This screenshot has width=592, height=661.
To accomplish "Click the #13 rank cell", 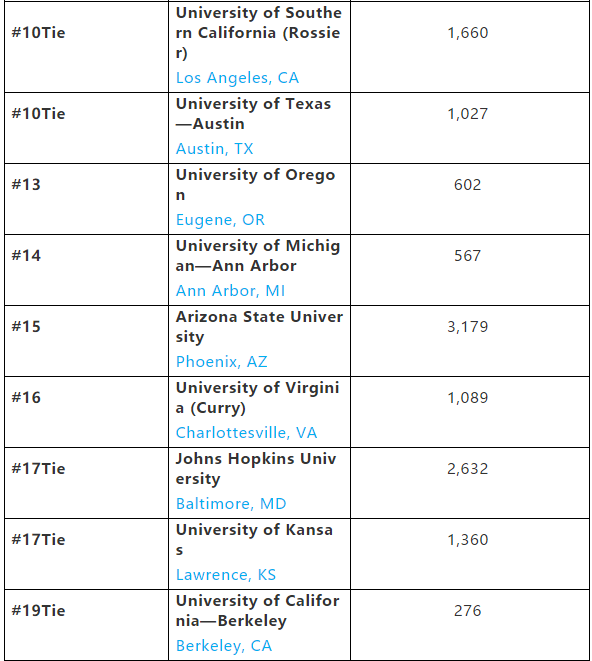I will click(x=86, y=199).
